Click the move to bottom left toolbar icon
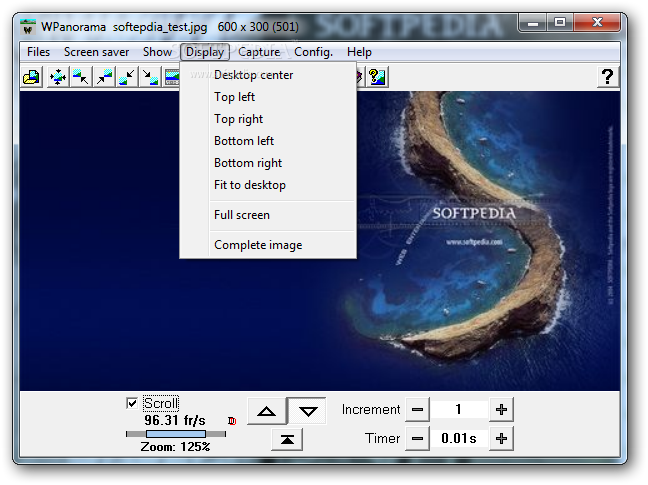This screenshot has height=485, width=648. (x=127, y=77)
